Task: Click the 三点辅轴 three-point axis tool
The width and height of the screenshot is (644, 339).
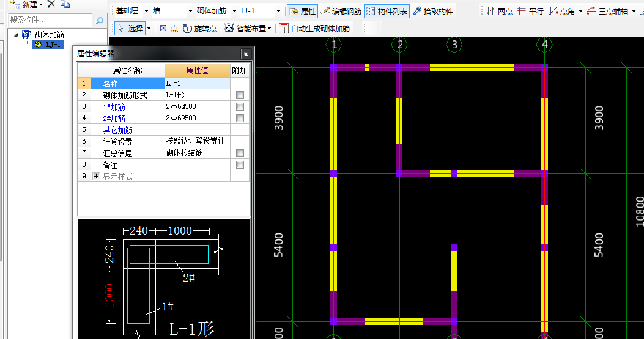Action: click(607, 11)
